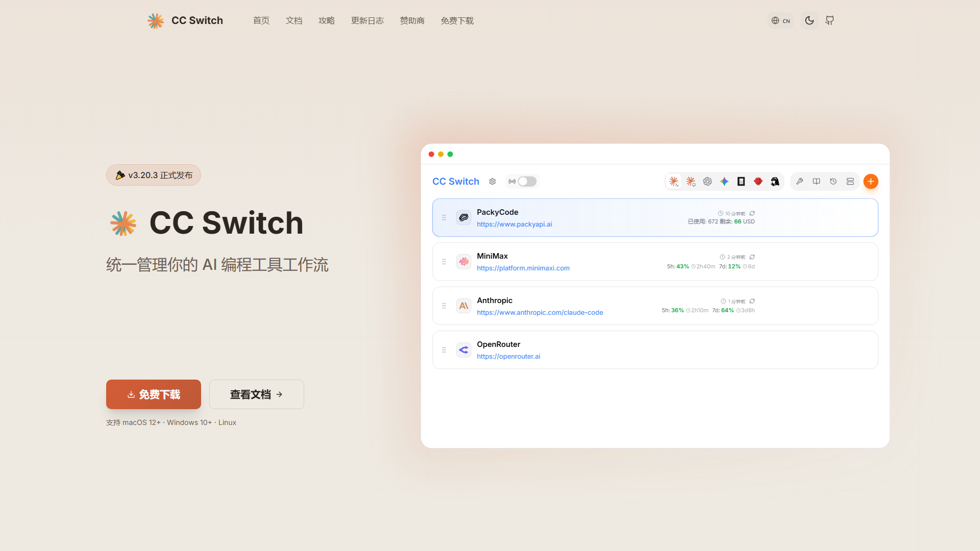Viewport: 980px width, 551px height.
Task: Click Anthropic's '7d: 64%' usage text
Action: (x=723, y=311)
